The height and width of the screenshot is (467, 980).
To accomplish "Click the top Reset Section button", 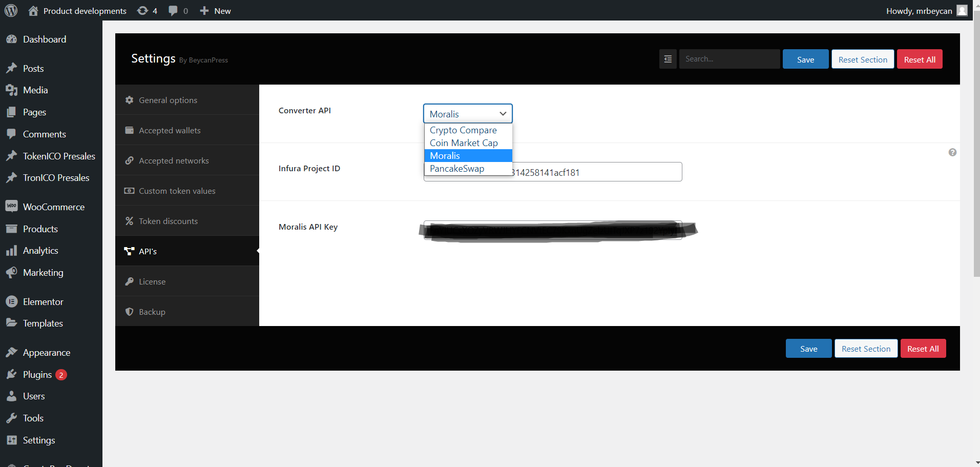I will click(x=863, y=59).
